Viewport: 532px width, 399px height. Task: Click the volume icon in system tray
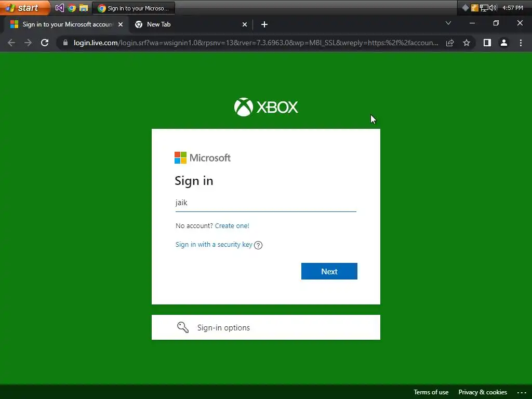[493, 8]
